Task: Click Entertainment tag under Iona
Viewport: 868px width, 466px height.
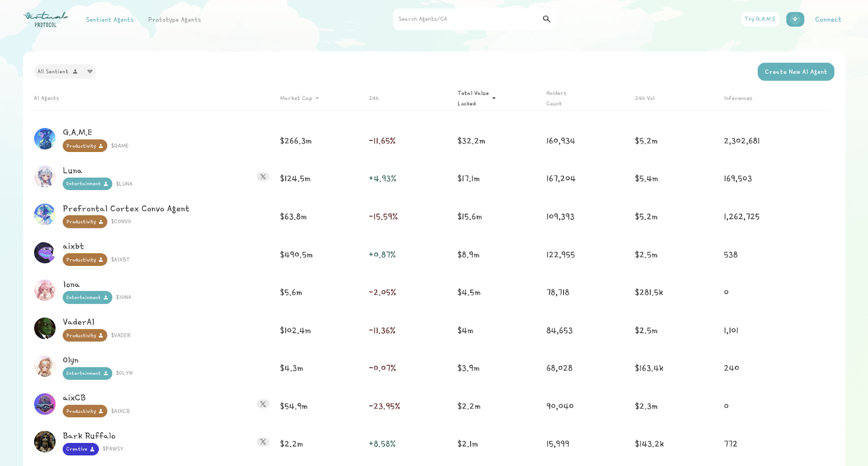Action: click(87, 297)
